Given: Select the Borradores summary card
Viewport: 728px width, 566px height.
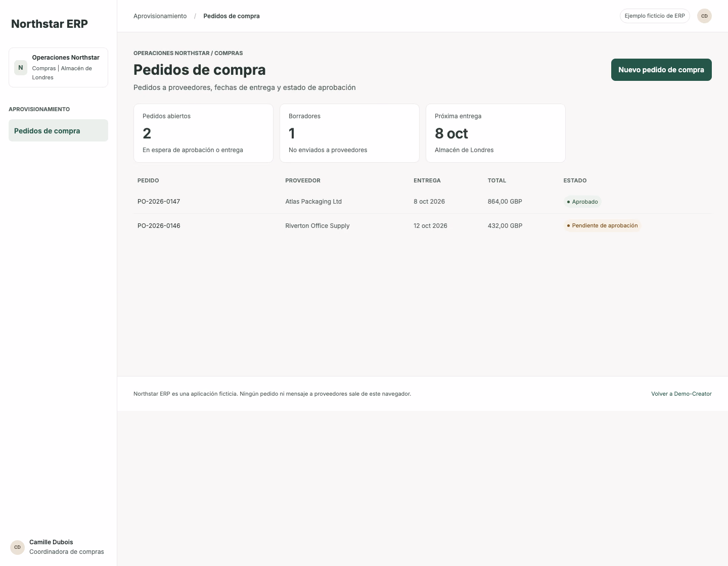Looking at the screenshot, I should (x=349, y=133).
